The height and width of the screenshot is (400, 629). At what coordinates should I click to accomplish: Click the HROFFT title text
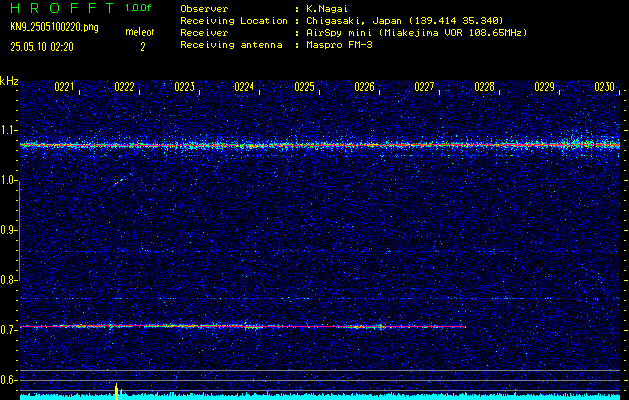[x=62, y=8]
